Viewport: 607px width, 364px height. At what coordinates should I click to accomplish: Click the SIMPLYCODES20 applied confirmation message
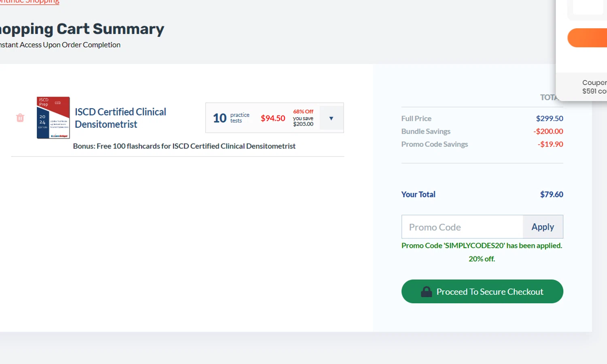tap(482, 246)
